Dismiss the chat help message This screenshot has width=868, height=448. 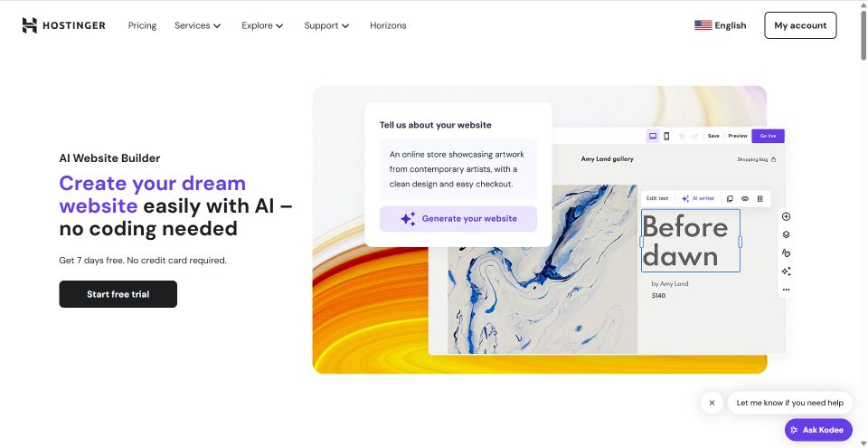coord(712,403)
